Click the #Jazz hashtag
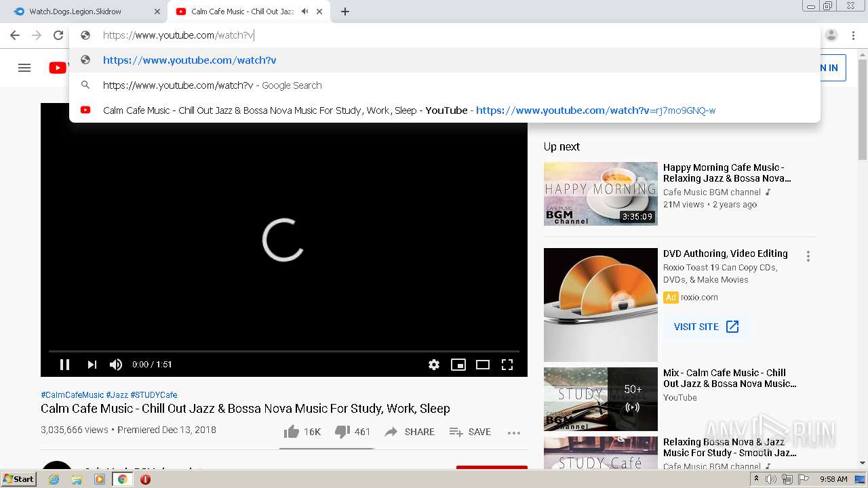This screenshot has width=868, height=488. (117, 394)
